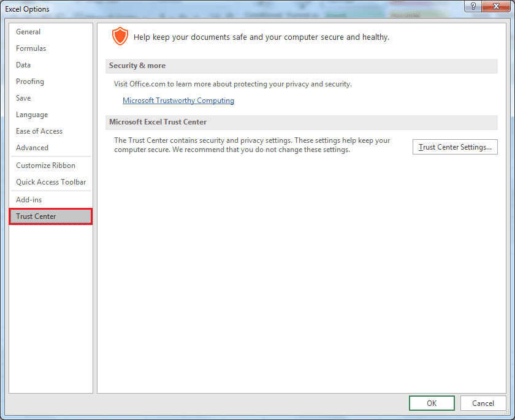This screenshot has width=515, height=420.
Task: Open the Microsoft Trustworthy Computing link
Action: [x=178, y=101]
